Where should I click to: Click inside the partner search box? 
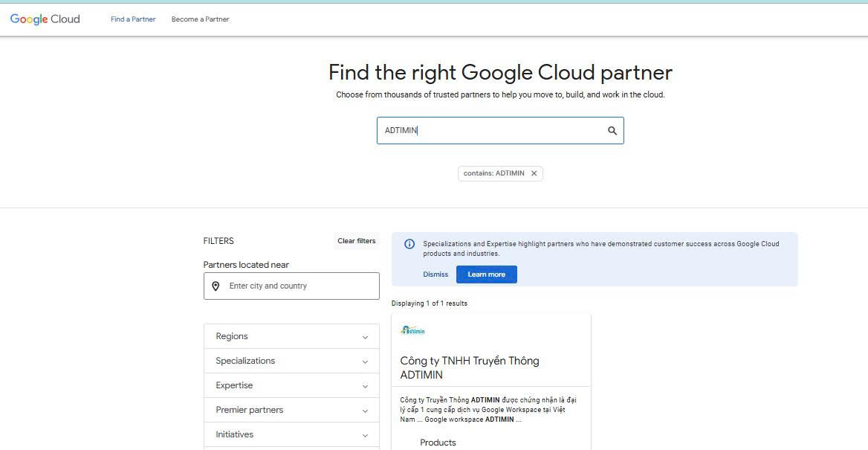490,130
